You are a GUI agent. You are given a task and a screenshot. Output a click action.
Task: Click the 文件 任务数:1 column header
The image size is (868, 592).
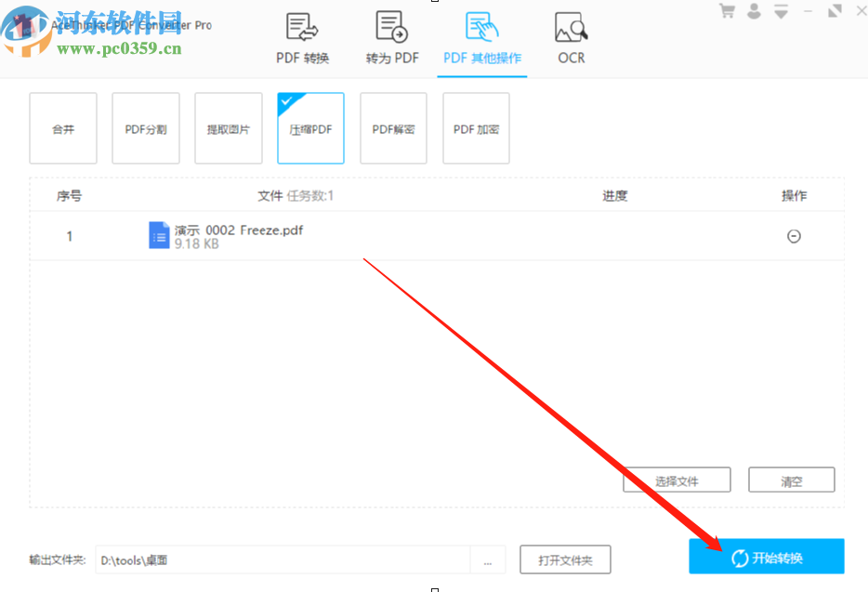(x=296, y=195)
